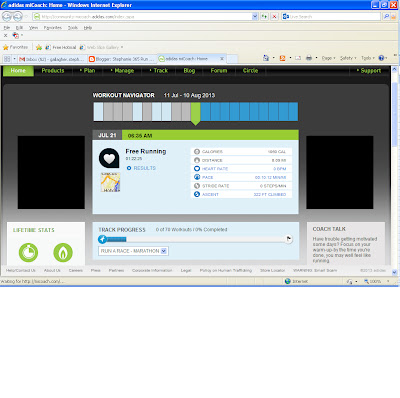Open the route map thumbnail
This screenshot has width=400, height=398.
110,182
